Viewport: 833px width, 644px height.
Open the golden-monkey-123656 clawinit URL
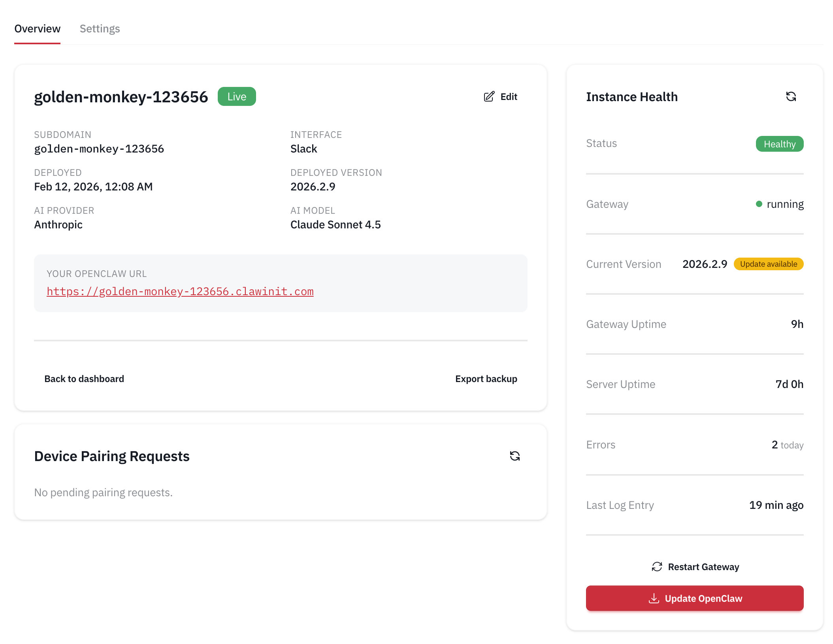(180, 291)
